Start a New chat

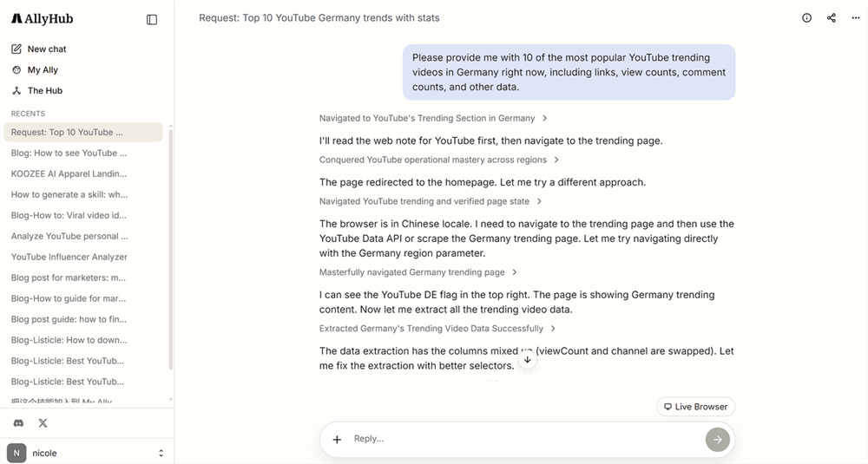[x=47, y=49]
